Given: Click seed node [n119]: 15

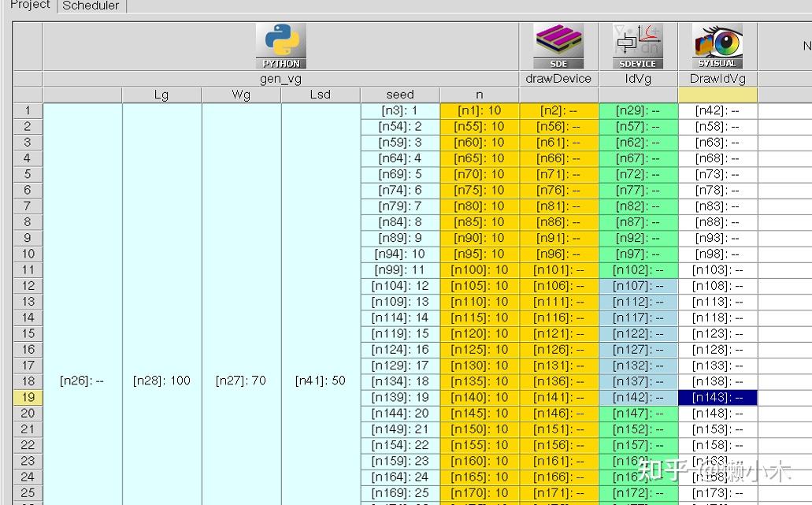Looking at the screenshot, I should coord(400,333).
